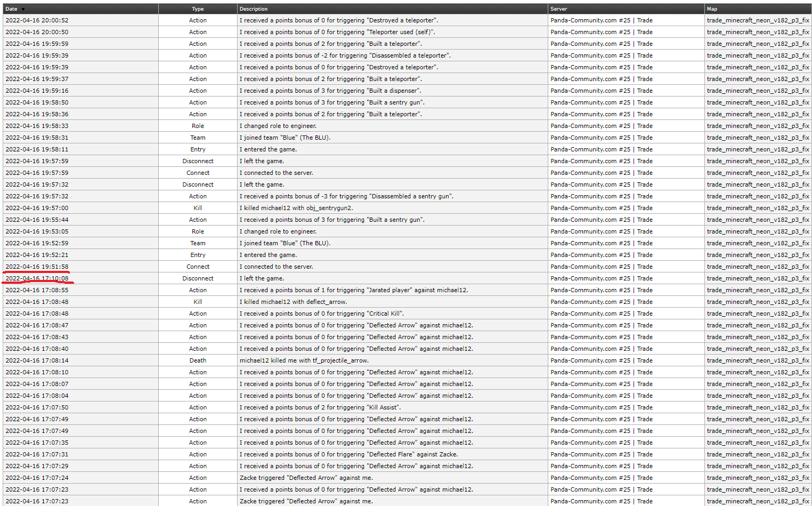Click the Description column header
The width and height of the screenshot is (812, 506).
(x=254, y=9)
